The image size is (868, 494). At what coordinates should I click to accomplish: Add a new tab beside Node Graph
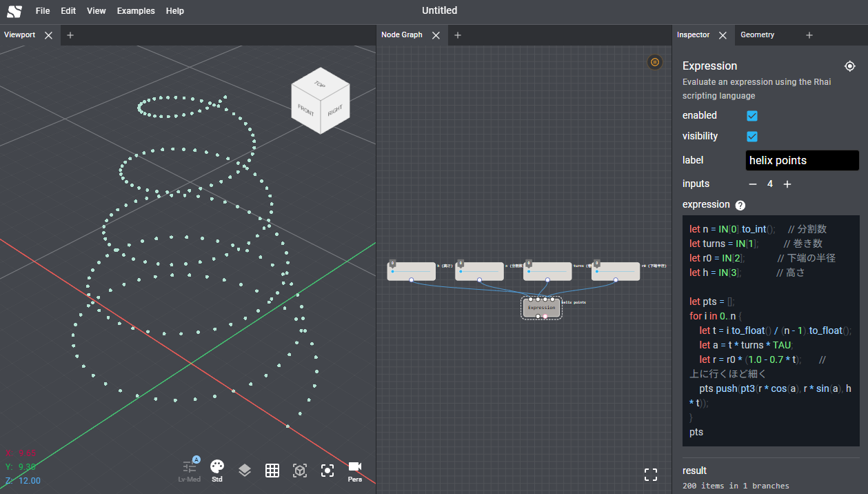pyautogui.click(x=458, y=35)
